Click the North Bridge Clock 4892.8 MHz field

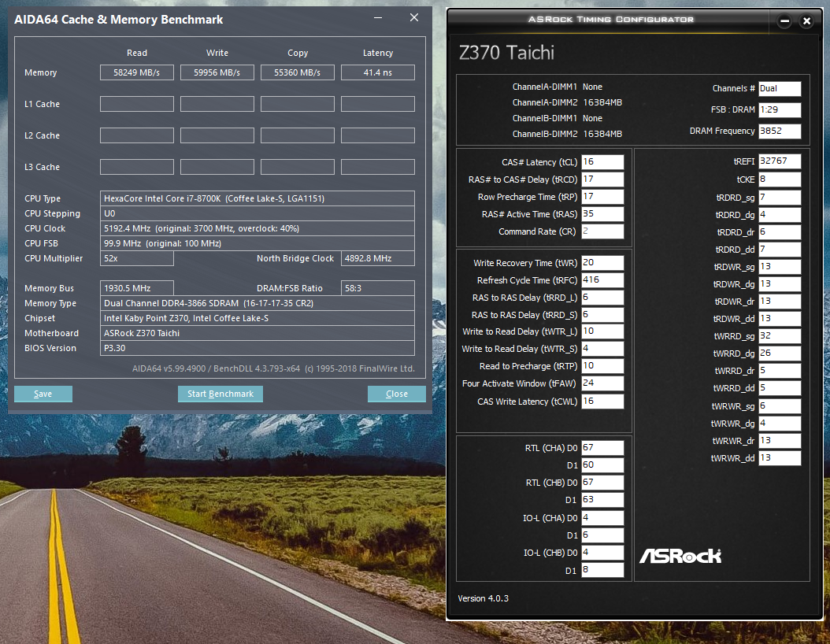click(378, 258)
